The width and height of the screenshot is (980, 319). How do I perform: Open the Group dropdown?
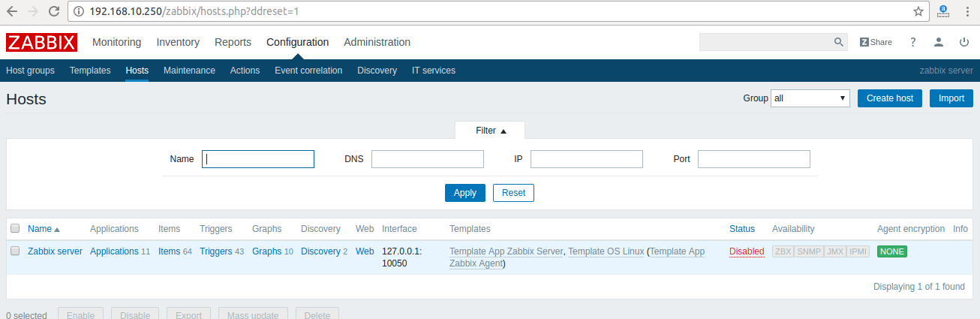click(810, 98)
